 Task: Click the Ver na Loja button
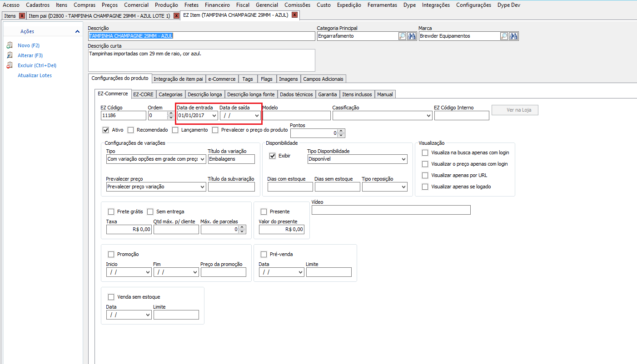point(515,110)
